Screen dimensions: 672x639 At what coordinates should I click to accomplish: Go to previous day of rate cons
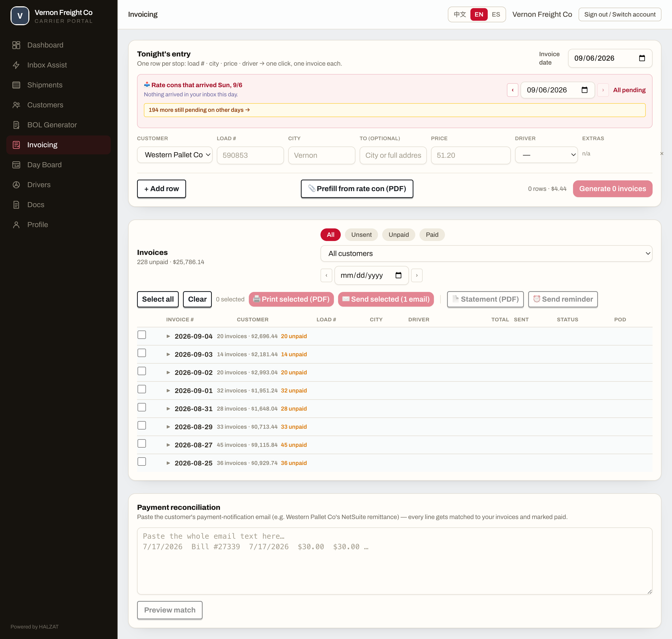point(512,90)
